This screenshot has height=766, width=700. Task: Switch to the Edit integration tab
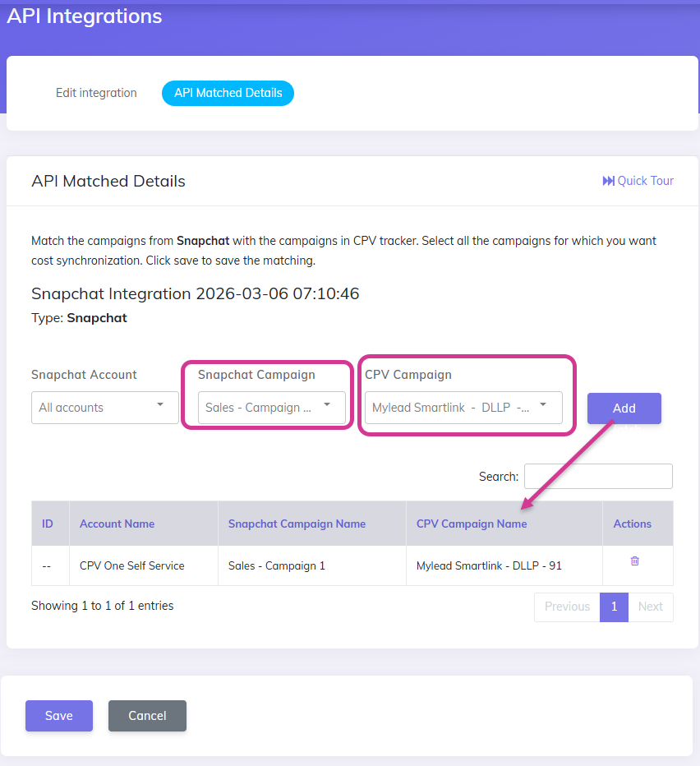pyautogui.click(x=96, y=93)
